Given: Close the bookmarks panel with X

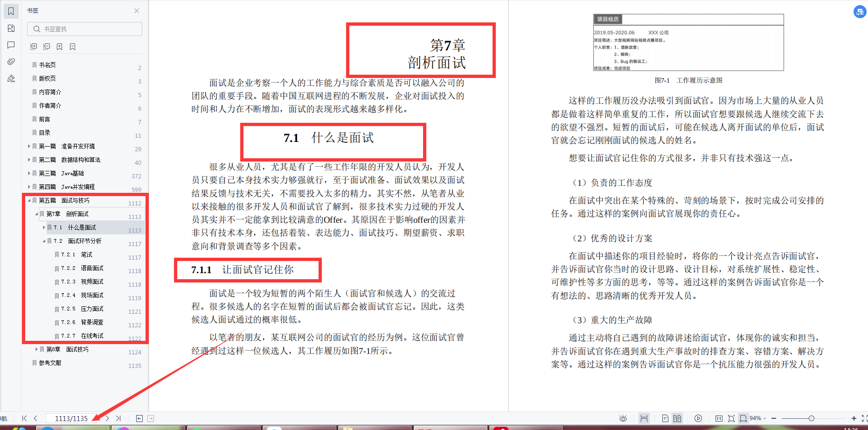Looking at the screenshot, I should tap(137, 11).
